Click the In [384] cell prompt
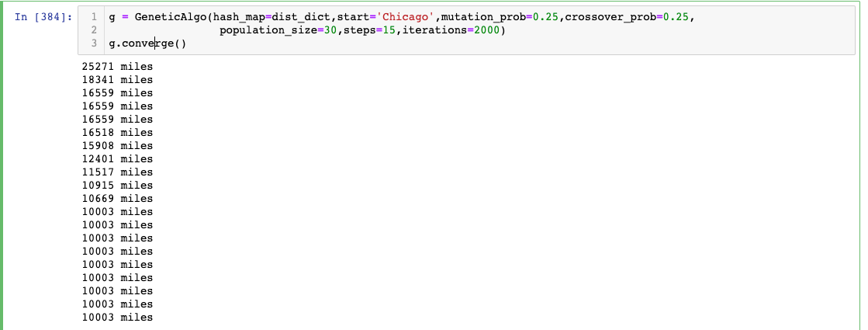The width and height of the screenshot is (868, 330). click(43, 17)
